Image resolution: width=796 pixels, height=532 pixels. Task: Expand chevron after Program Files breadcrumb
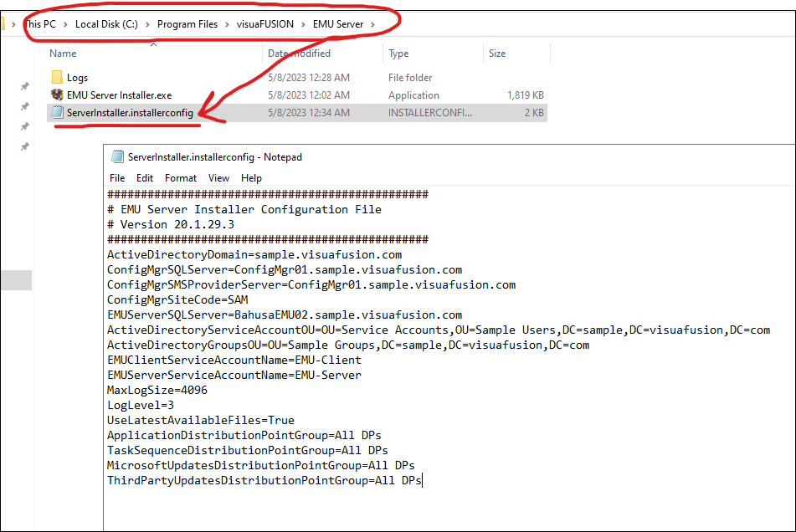227,24
